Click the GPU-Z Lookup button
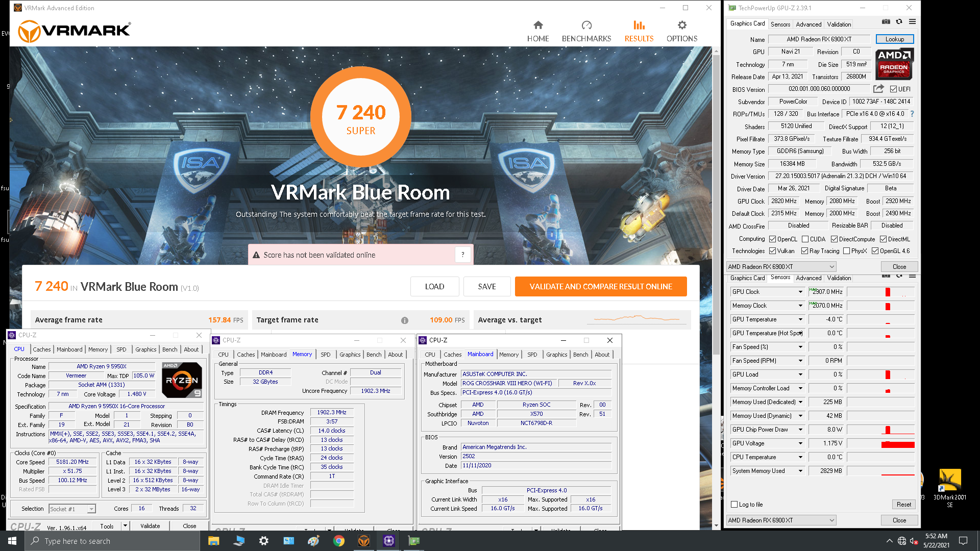Viewport: 980px width, 551px height. click(x=895, y=39)
